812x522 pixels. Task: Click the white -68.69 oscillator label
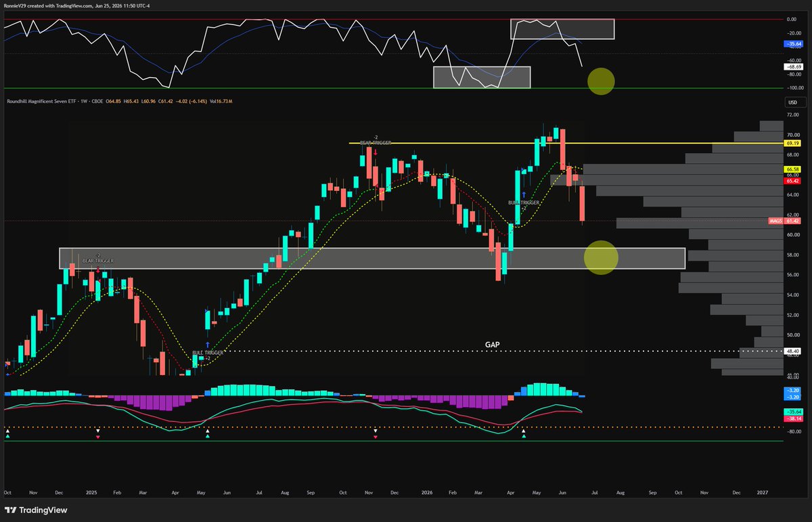792,67
